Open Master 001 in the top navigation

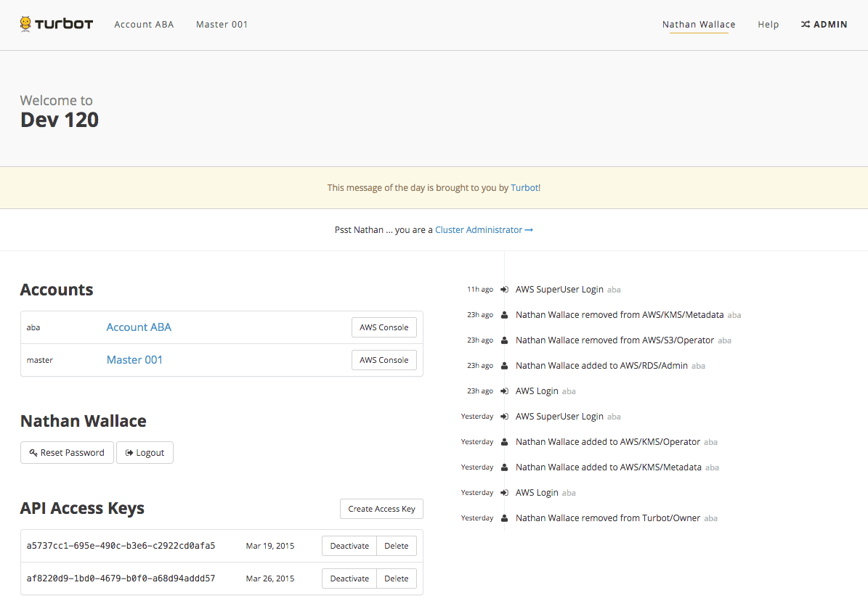222,25
